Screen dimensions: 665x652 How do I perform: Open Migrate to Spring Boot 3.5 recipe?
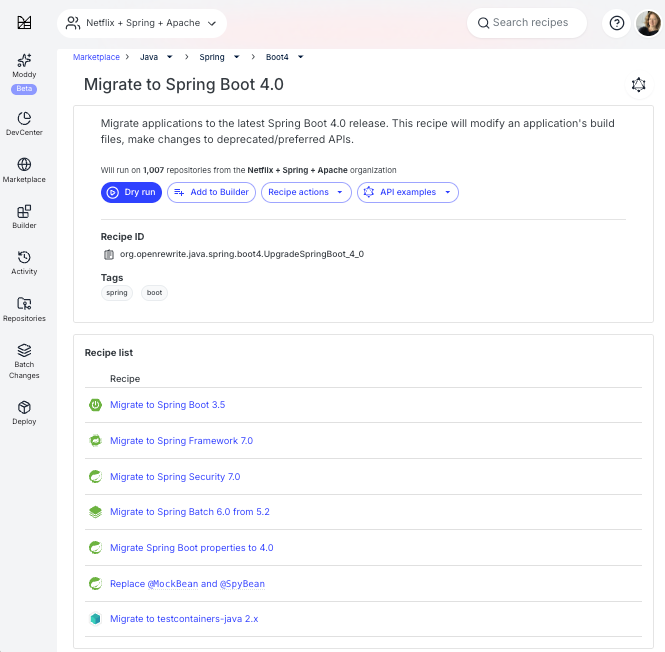click(x=168, y=405)
